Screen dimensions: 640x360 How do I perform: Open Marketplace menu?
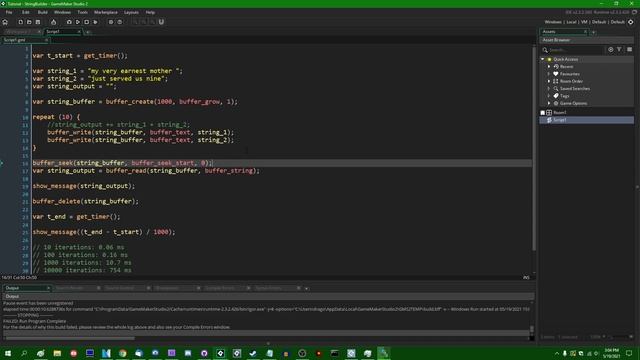(x=106, y=12)
